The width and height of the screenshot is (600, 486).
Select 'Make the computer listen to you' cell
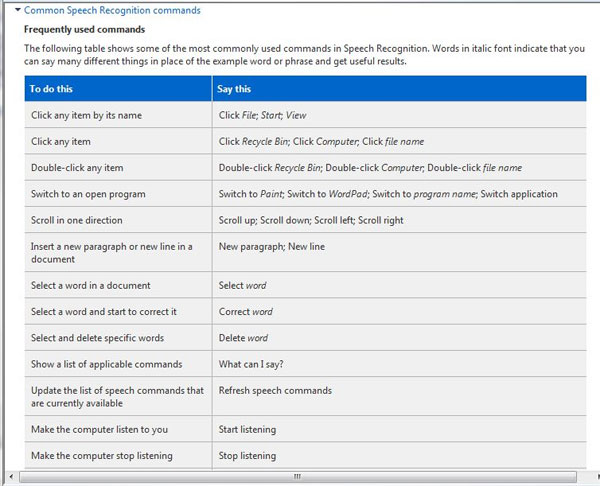(118, 429)
